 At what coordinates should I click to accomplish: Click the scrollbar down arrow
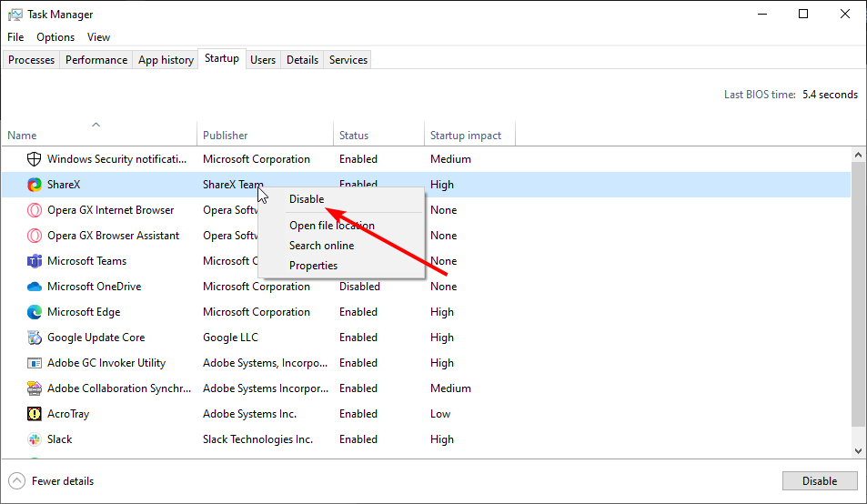858,450
